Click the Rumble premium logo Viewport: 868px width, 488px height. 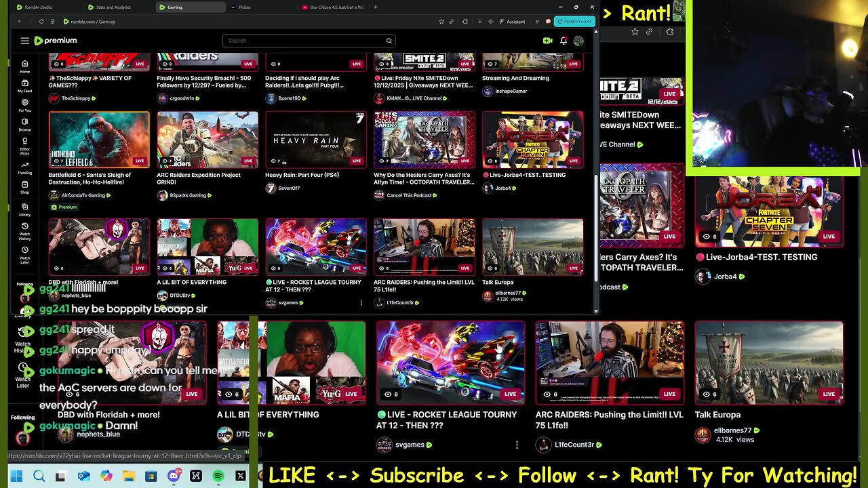tap(56, 41)
